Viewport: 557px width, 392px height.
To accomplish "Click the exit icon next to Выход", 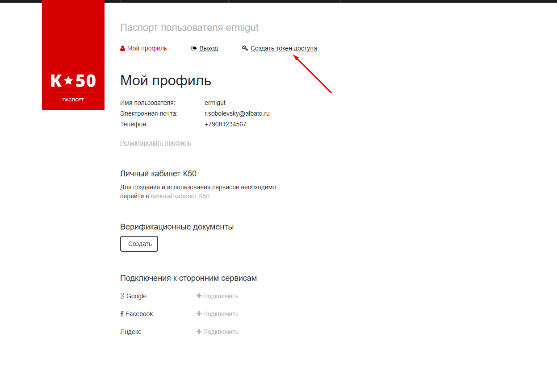I will (x=194, y=48).
